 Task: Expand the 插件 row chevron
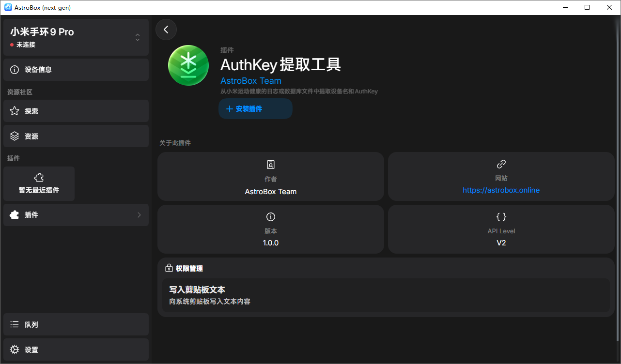[x=139, y=215]
